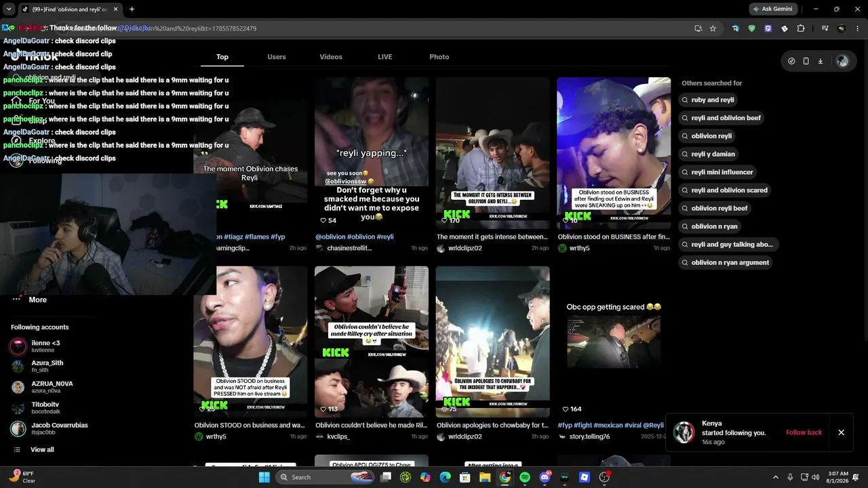Open the Roblox taskbar icon
Screen dimensions: 868x488
pos(584,477)
